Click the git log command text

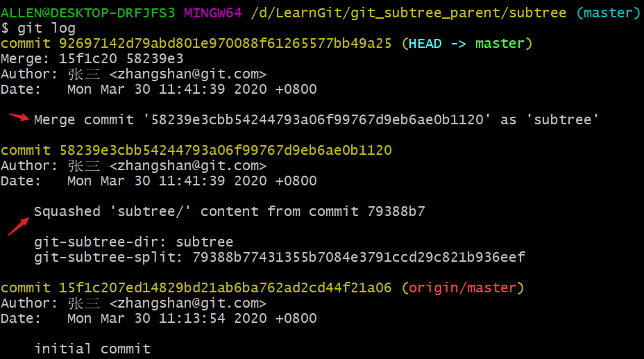(x=46, y=28)
